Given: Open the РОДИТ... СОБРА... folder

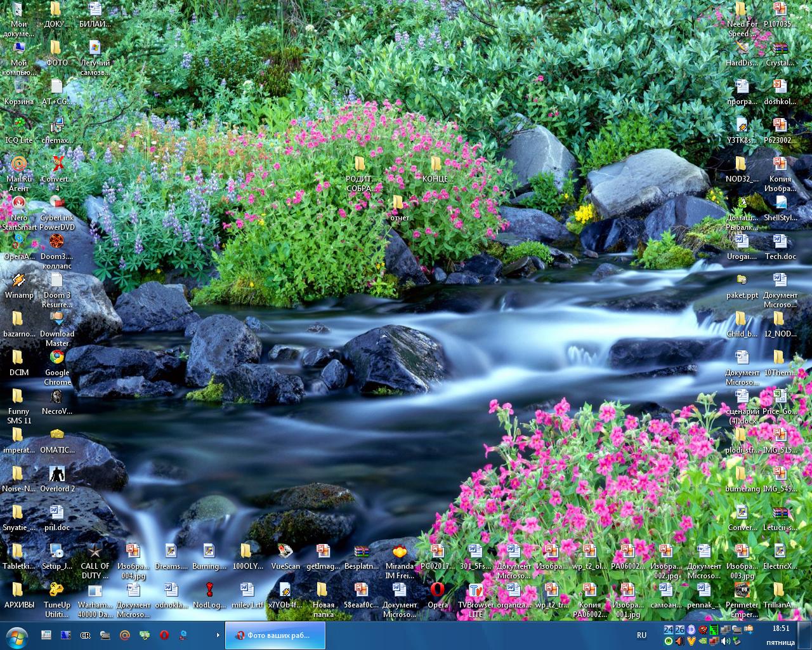Looking at the screenshot, I should [360, 173].
